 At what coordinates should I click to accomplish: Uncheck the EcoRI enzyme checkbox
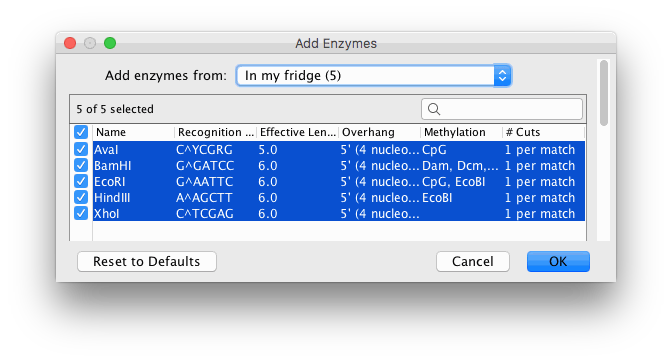pos(81,181)
